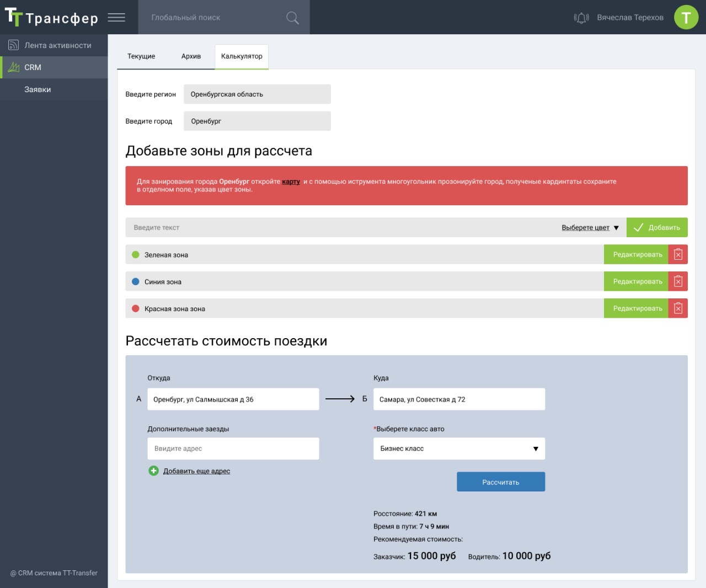Click the green dot of Зеленая зона
The image size is (706, 588).
(136, 255)
